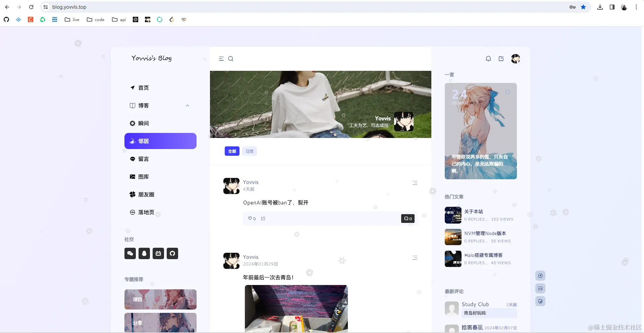
Task: Open the red C bookmark icon
Action: tap(31, 19)
